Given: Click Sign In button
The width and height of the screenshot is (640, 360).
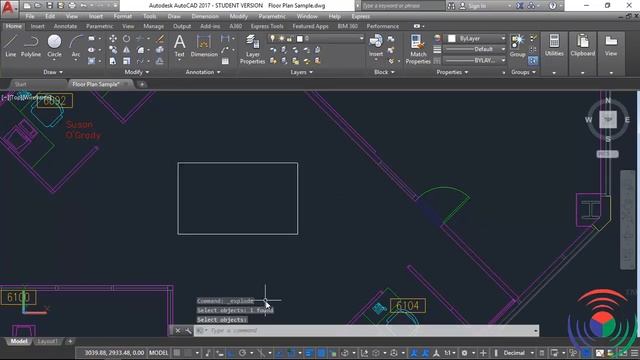Looking at the screenshot, I should pyautogui.click(x=473, y=6).
